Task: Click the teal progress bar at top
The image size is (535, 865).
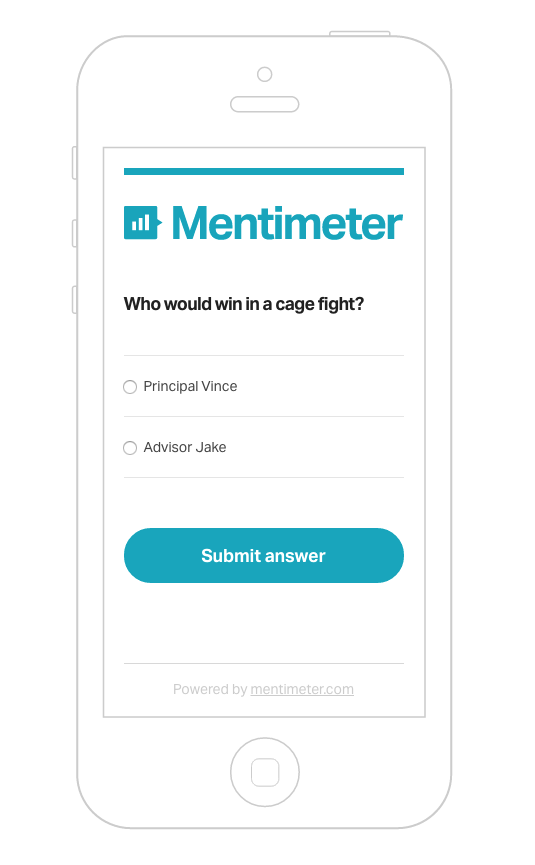Action: tap(264, 172)
